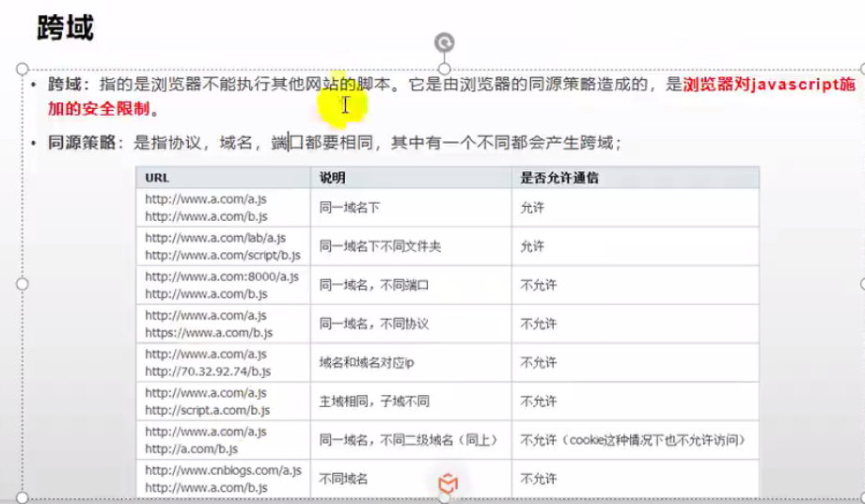865x504 pixels.
Task: Click the red text 加的安全限制
Action: pos(99,109)
